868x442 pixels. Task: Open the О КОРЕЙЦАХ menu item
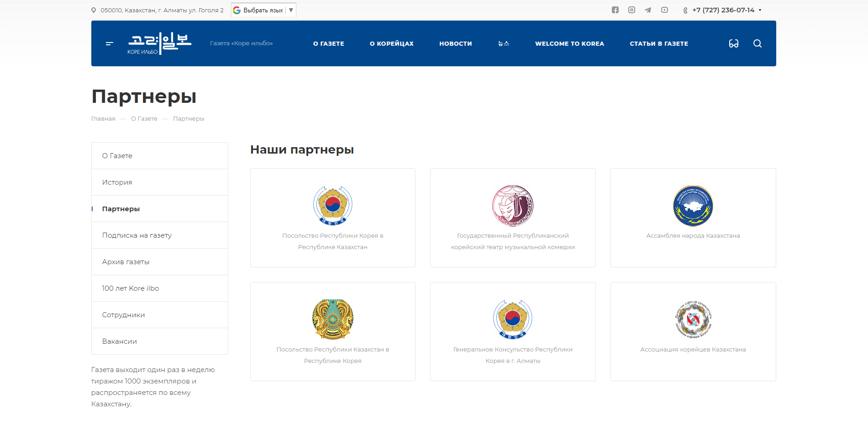[x=392, y=43]
